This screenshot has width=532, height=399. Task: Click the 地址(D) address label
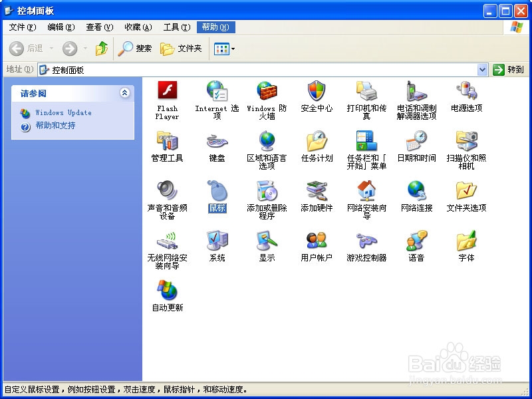(x=20, y=70)
